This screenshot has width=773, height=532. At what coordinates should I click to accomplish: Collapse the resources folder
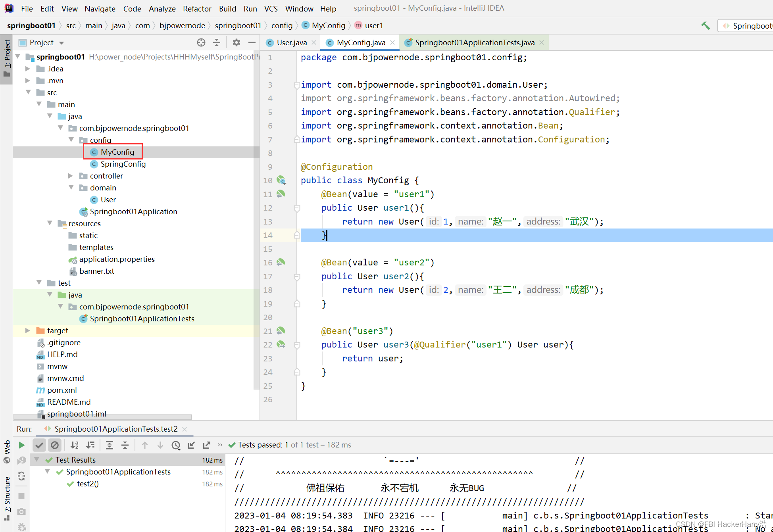click(x=50, y=223)
